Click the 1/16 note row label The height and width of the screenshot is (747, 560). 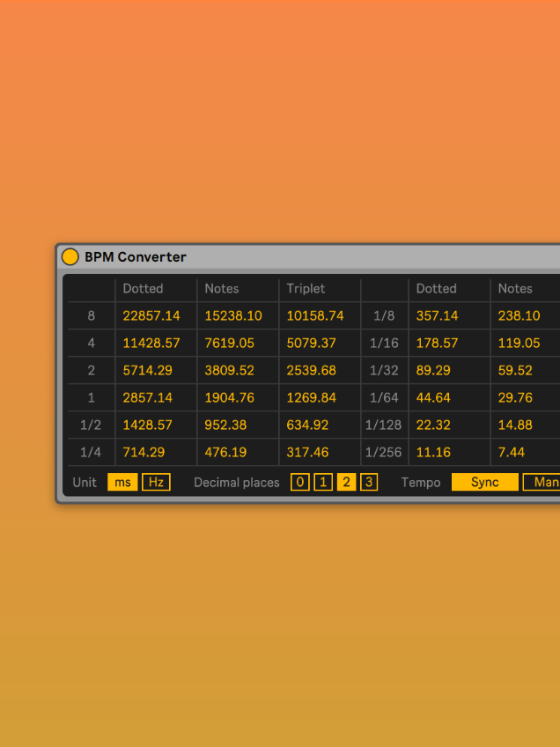[x=384, y=343]
